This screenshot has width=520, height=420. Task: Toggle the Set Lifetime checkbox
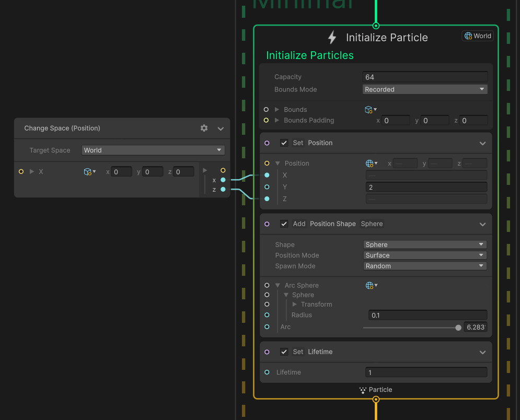[284, 352]
